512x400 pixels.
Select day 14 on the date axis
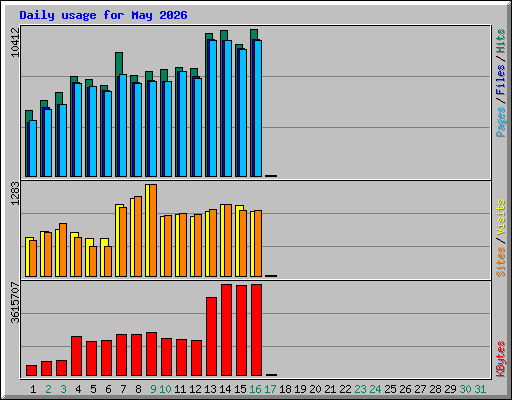click(x=225, y=389)
